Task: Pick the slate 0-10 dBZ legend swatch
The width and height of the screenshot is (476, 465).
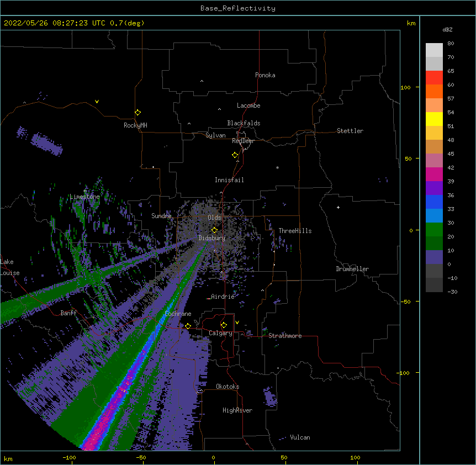Action: point(434,257)
